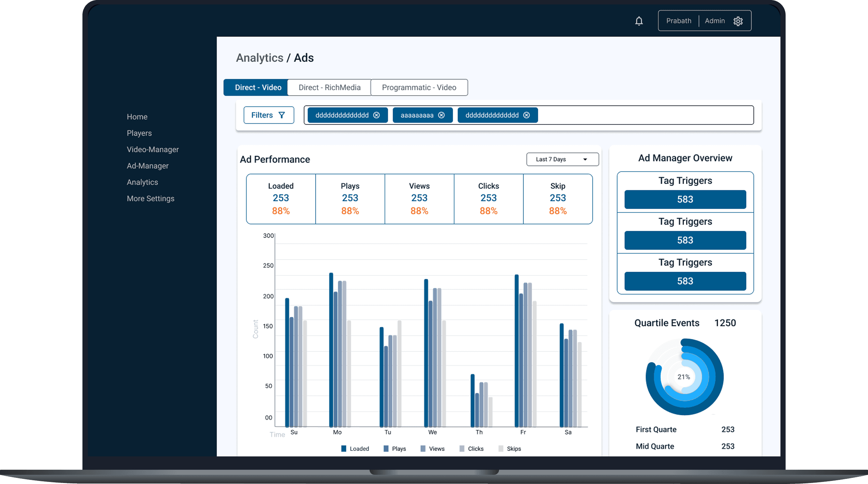Screen dimensions: 868x484
Task: Open the notifications bell
Action: pyautogui.click(x=639, y=21)
